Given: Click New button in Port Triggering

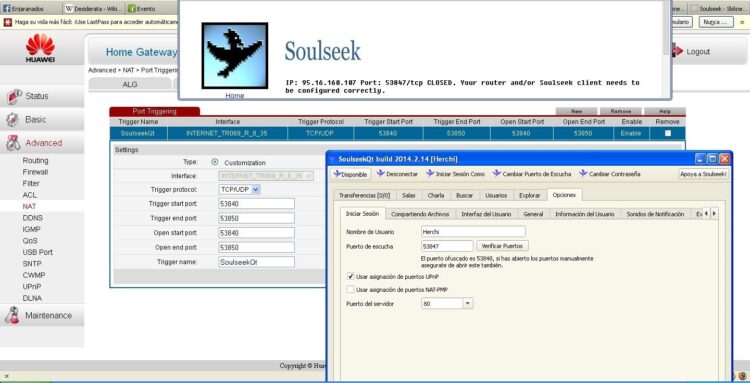Looking at the screenshot, I should point(576,111).
